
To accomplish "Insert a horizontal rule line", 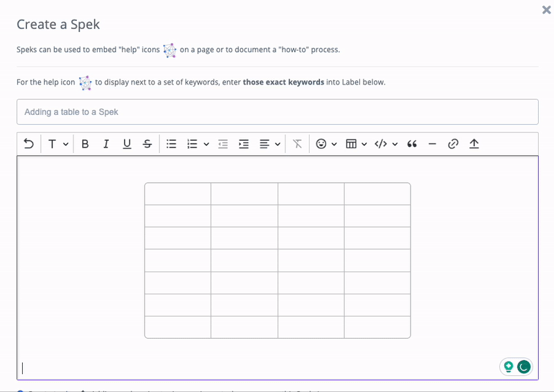I will (432, 144).
